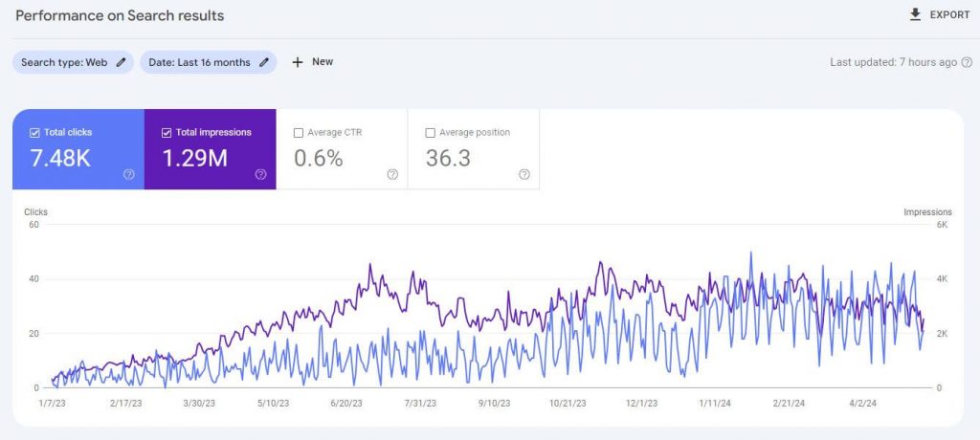This screenshot has width=980, height=440.
Task: Enable the Average CTR checkbox
Action: pos(299,133)
